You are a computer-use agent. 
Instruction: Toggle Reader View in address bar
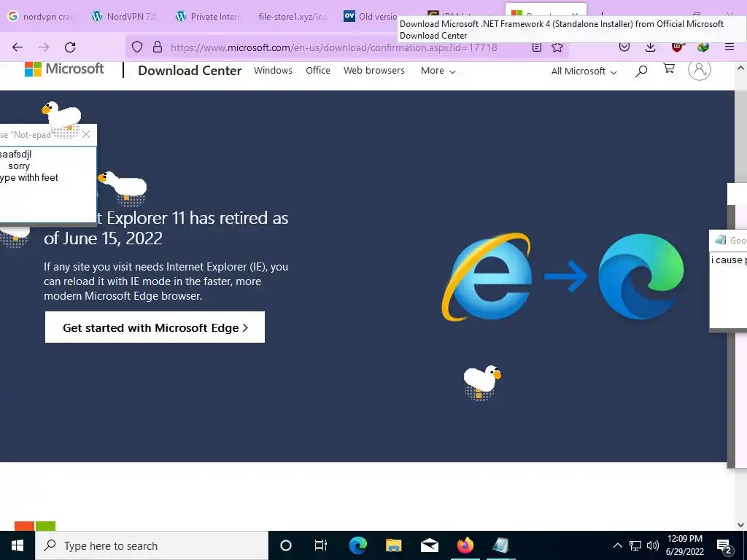tap(537, 47)
